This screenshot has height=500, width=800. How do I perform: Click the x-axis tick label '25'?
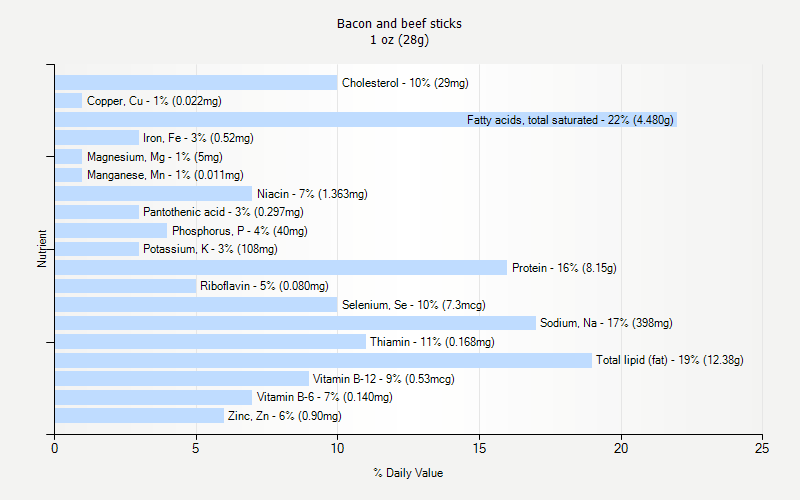(x=762, y=448)
